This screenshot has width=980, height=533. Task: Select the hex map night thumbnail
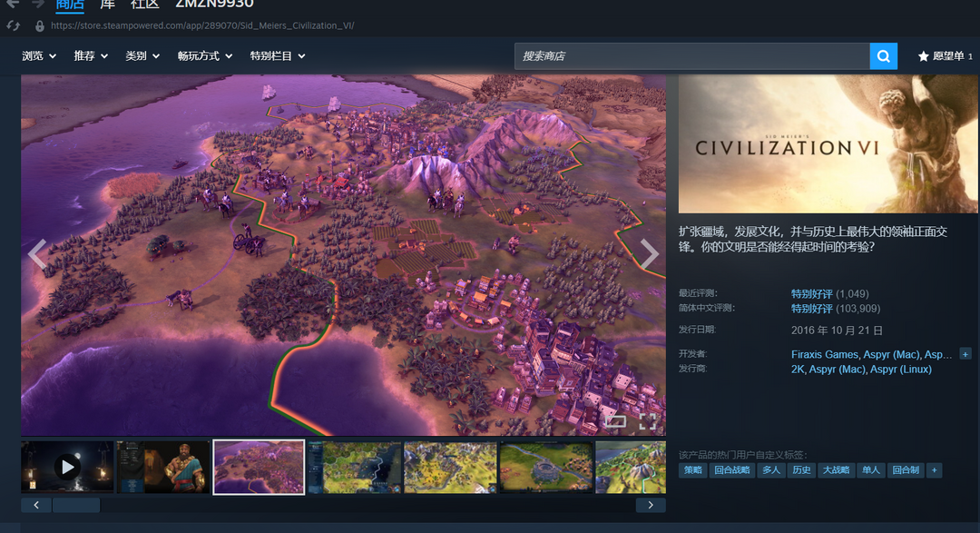pyautogui.click(x=355, y=467)
